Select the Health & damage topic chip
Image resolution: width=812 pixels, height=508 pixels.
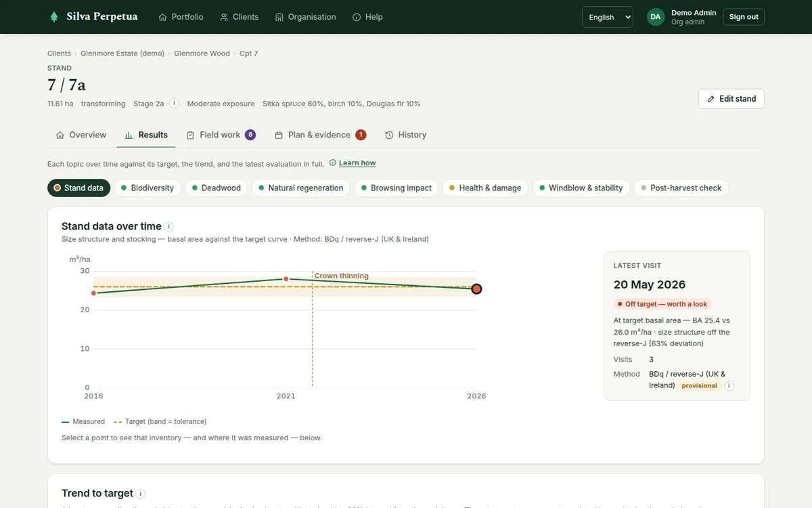click(x=485, y=188)
